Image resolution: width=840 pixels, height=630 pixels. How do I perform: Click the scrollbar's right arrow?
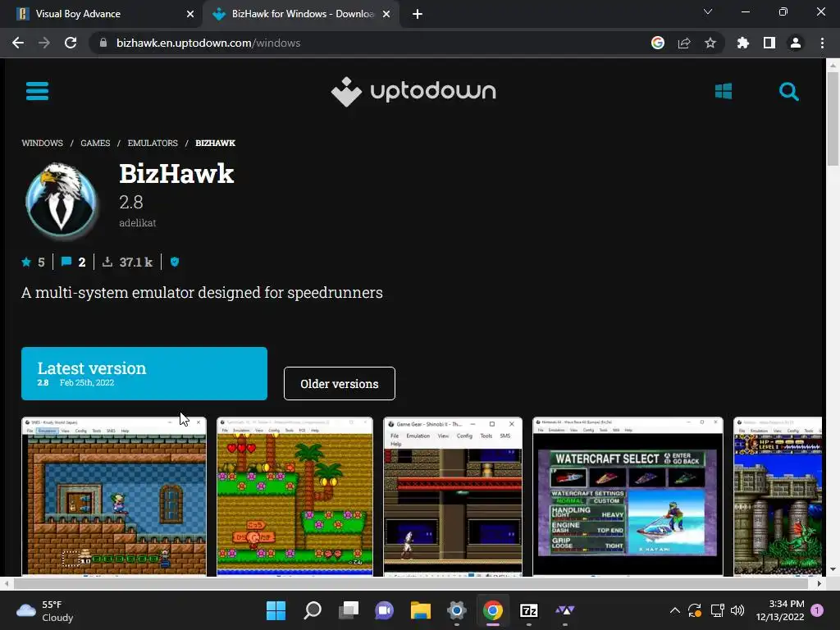(x=819, y=583)
